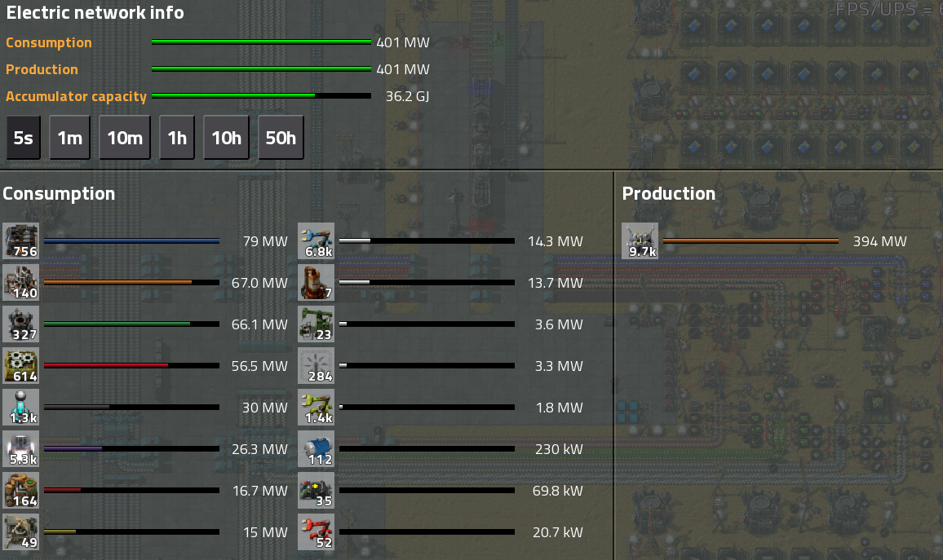Click the "3.6 MW" consumption value
This screenshot has width=943, height=560.
pos(559,324)
